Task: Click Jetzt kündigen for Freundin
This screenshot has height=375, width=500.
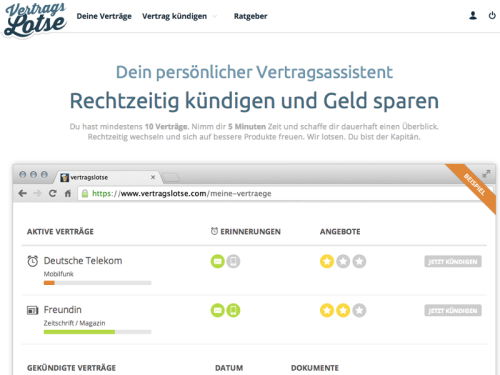Action: 453,311
